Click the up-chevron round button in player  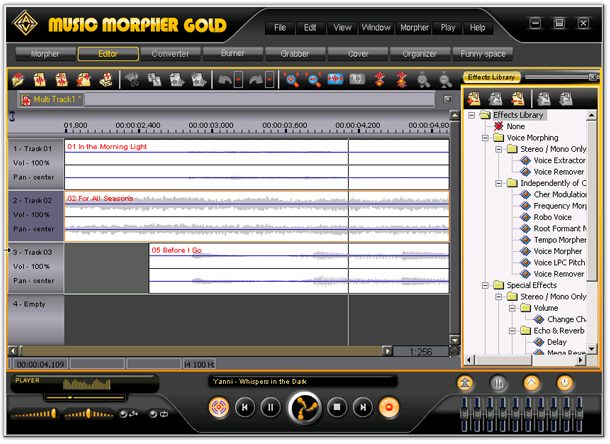[531, 384]
